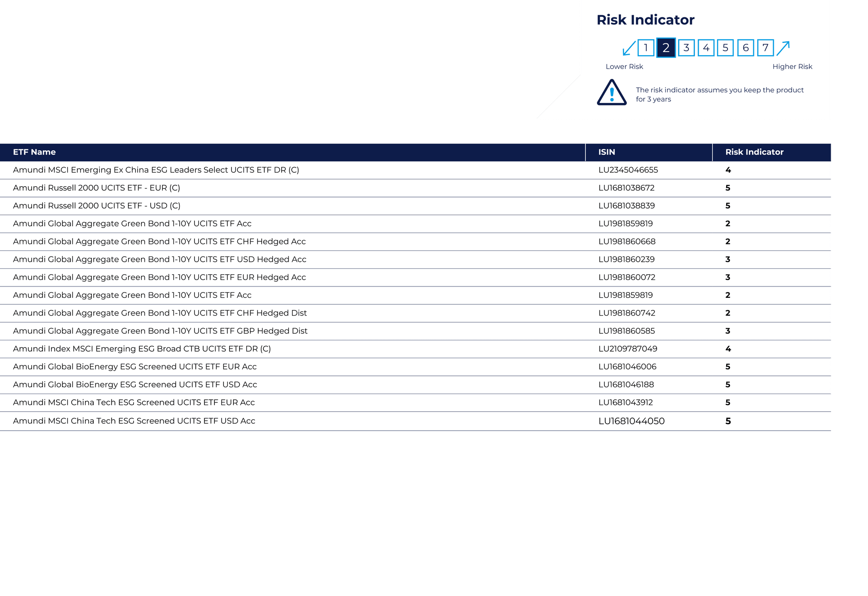Click Amundi MSCI Emerging Ex China ESG Leaders row name

coord(156,170)
